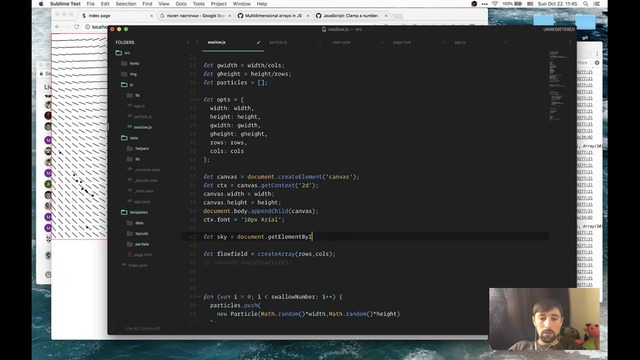Switch to the _main.sass editor tab

[x=341, y=42]
